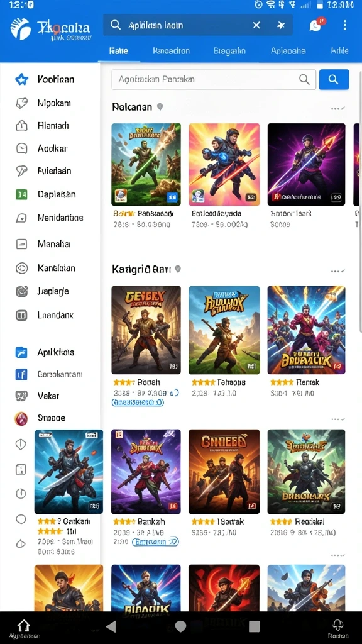
Task: Switch to the Kenoadron tab
Action: pos(171,51)
